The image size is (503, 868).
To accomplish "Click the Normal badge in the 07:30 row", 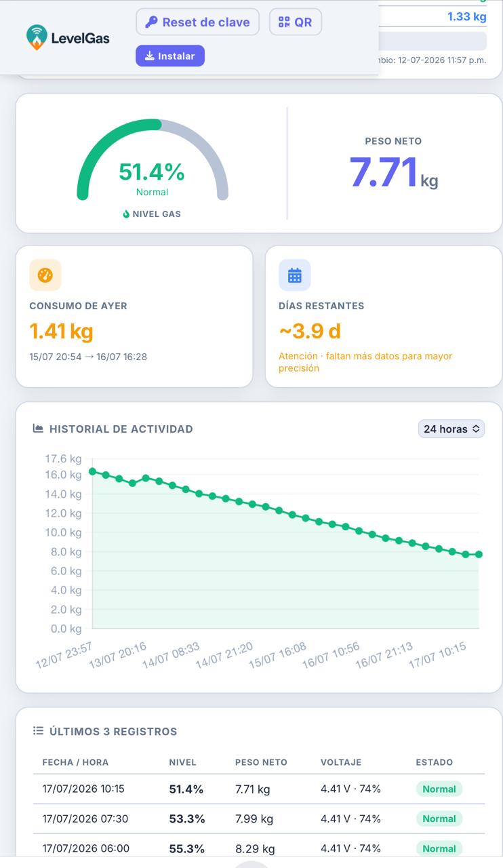I will pyautogui.click(x=439, y=818).
